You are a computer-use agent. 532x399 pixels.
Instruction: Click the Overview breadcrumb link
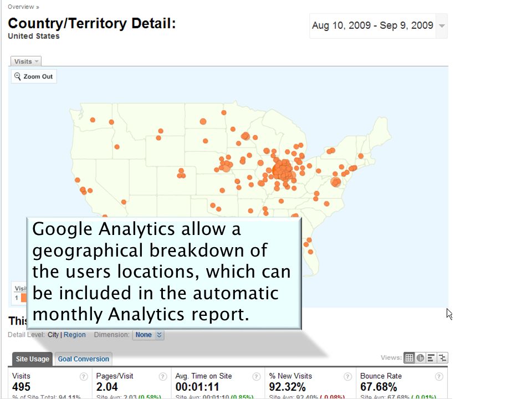23,7
